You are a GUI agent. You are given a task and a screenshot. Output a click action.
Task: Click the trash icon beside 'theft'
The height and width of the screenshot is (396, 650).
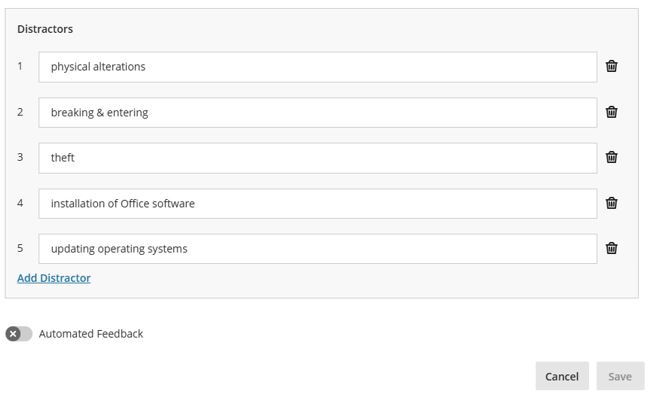[x=611, y=157]
